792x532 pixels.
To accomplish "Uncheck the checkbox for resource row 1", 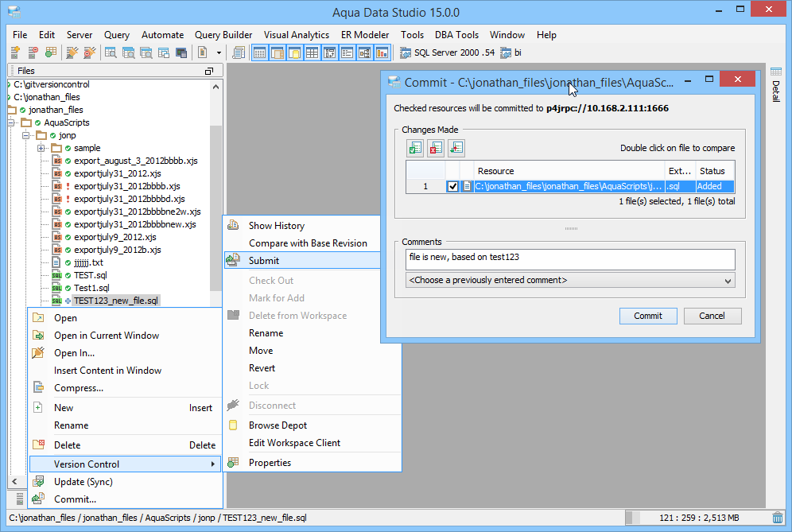I will (452, 186).
